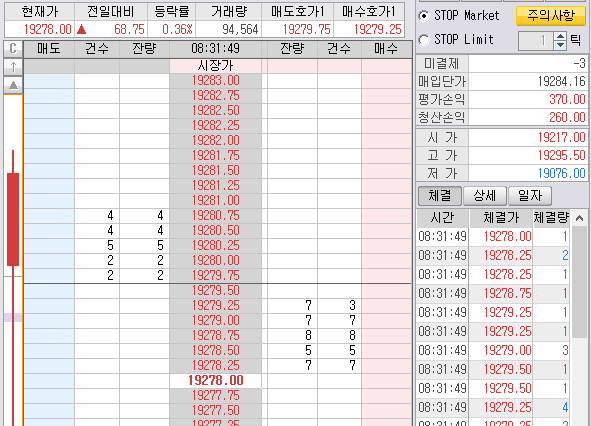Click price 19278.50 in the order ladder
The image size is (591, 426).
pyautogui.click(x=215, y=351)
